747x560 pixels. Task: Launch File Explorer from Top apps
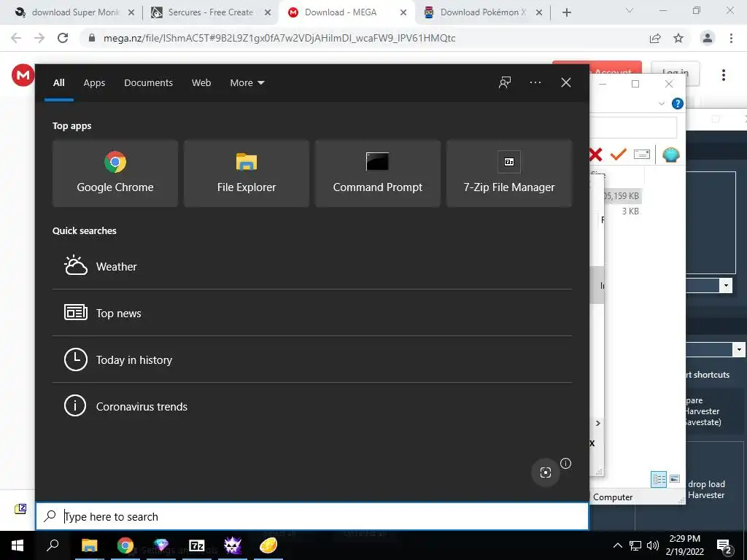tap(247, 174)
